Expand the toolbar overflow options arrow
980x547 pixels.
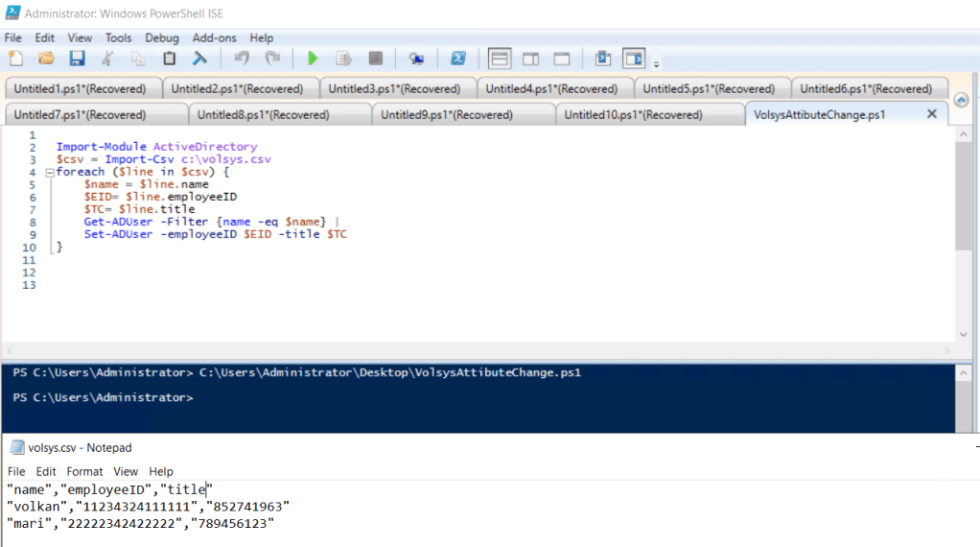[657, 64]
